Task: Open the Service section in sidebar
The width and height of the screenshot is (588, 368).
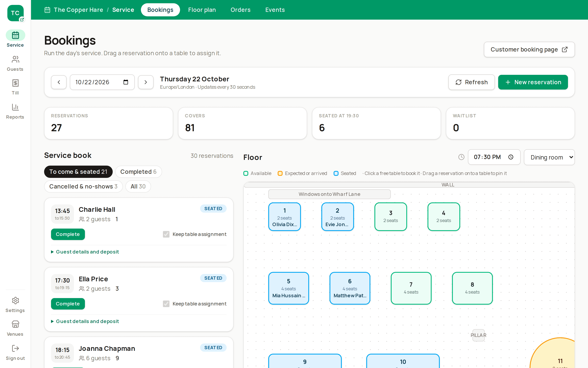Action: click(15, 39)
